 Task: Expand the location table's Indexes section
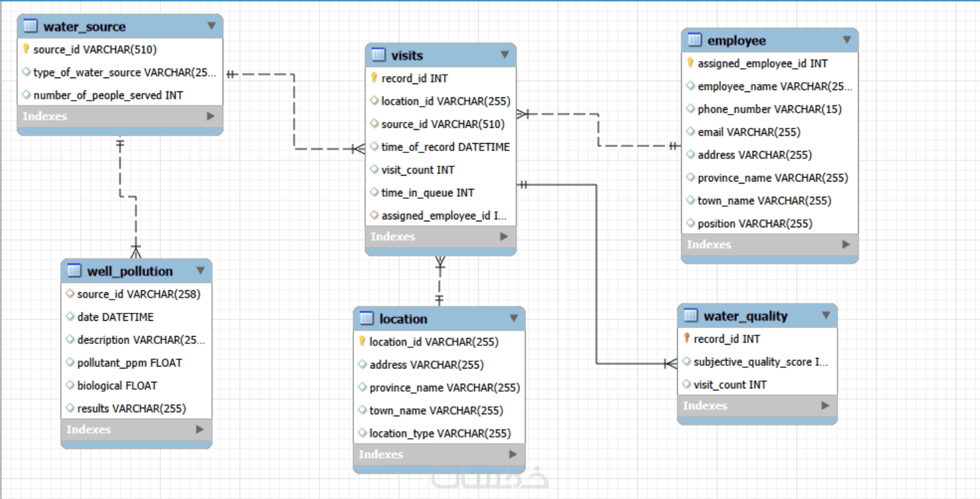pyautogui.click(x=513, y=455)
